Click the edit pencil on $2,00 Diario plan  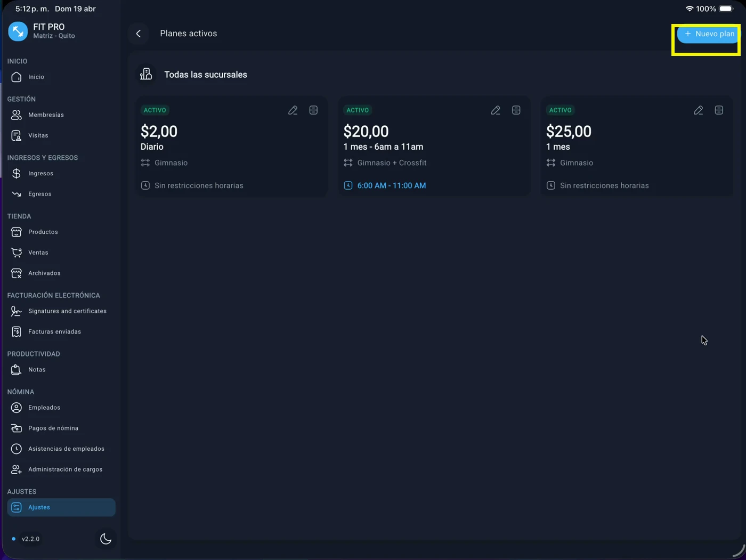click(293, 110)
